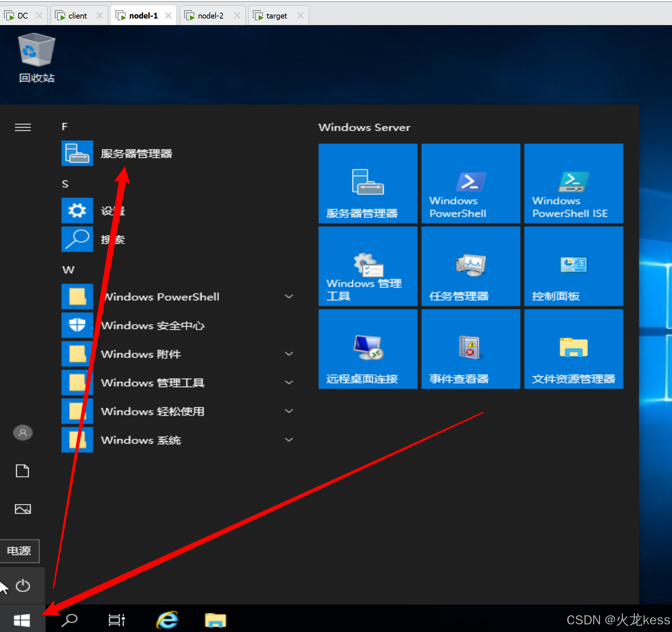Close the client tab
This screenshot has width=672, height=632.
100,16
